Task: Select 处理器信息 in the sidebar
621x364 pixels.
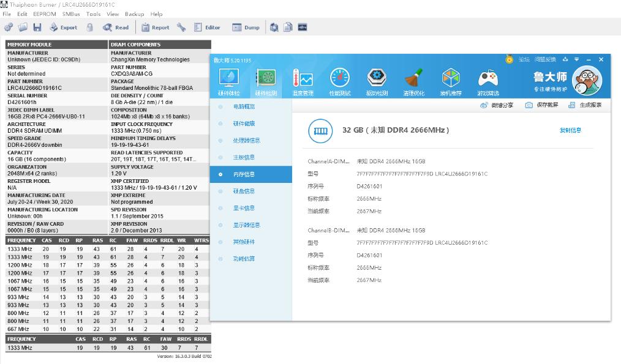Action: (246, 140)
